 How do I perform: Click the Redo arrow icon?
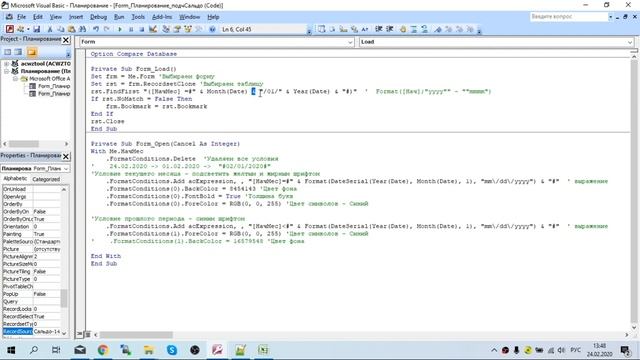click(107, 29)
